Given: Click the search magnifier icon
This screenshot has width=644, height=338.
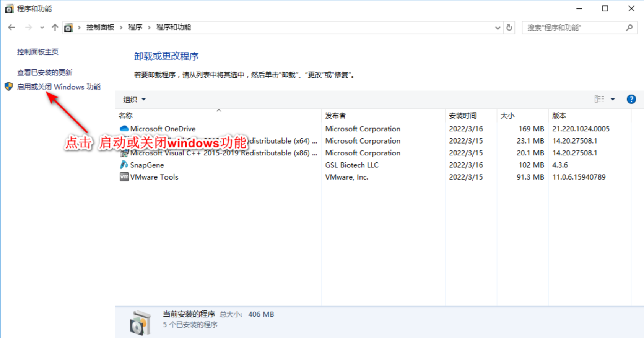Looking at the screenshot, I should click(x=629, y=28).
